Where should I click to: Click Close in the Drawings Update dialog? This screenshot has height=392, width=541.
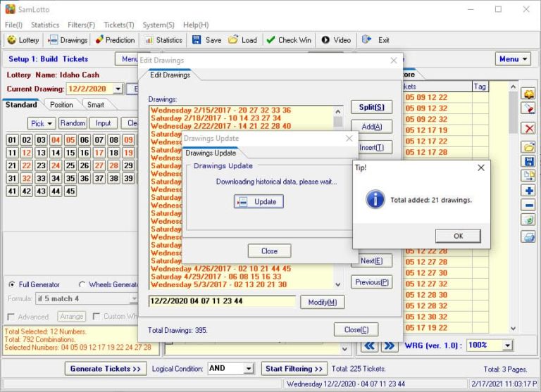[x=270, y=251]
